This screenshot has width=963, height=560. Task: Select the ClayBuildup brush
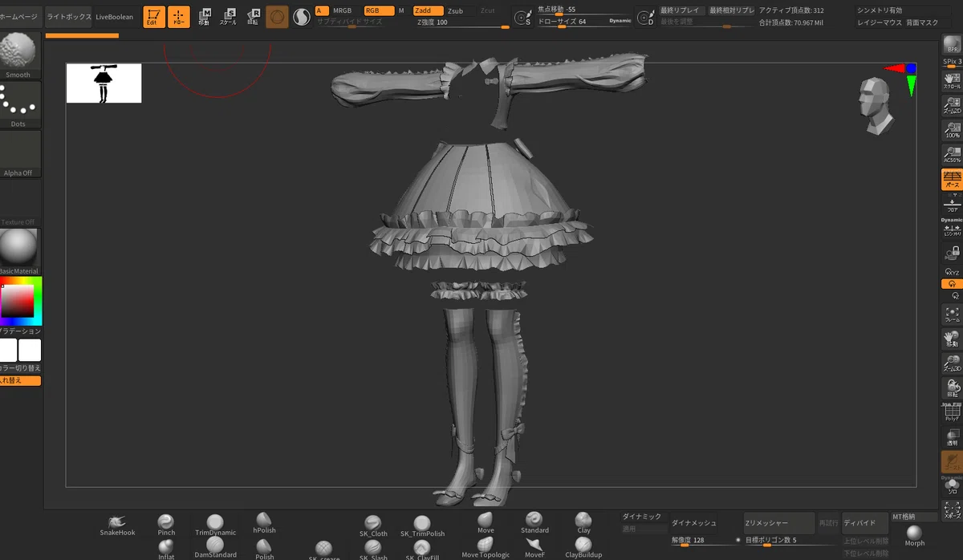point(583,549)
